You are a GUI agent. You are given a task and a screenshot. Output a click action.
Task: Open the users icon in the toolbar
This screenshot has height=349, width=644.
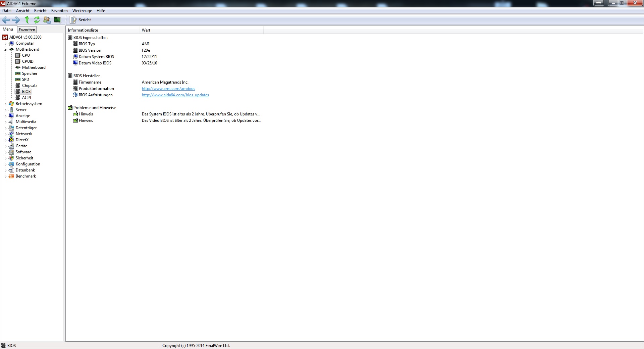[x=47, y=20]
